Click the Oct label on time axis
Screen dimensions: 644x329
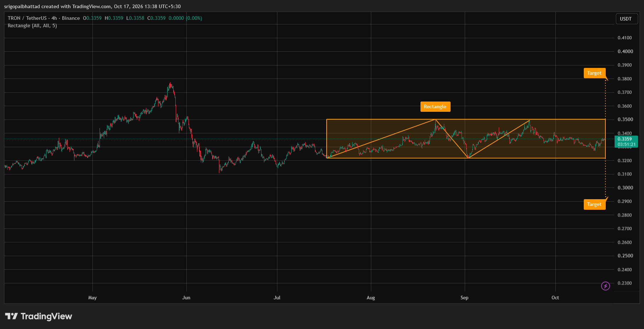pyautogui.click(x=555, y=298)
